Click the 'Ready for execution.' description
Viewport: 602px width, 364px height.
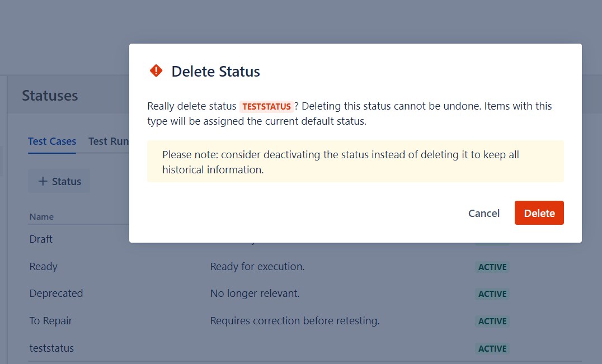[257, 267]
